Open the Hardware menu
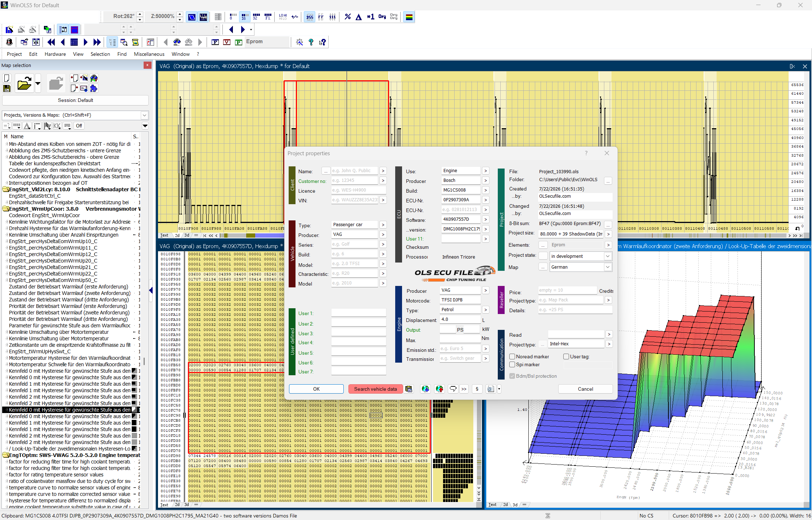812x520 pixels. tap(55, 54)
